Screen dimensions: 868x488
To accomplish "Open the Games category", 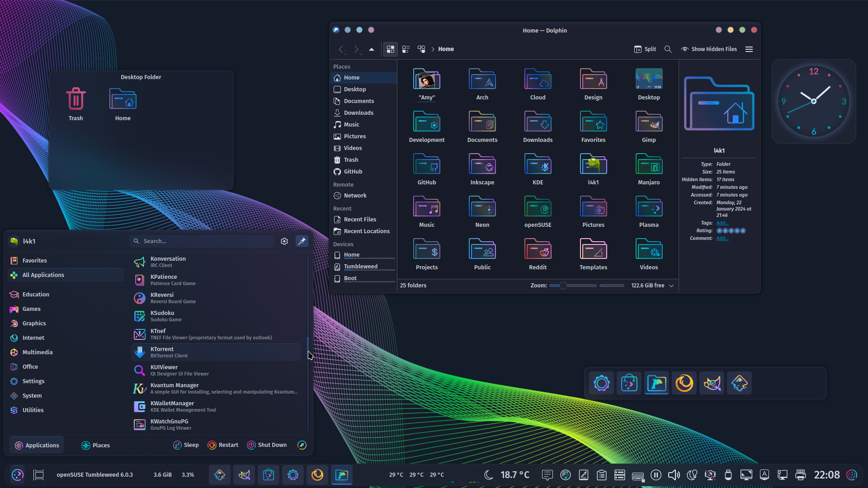I will pos(66,309).
